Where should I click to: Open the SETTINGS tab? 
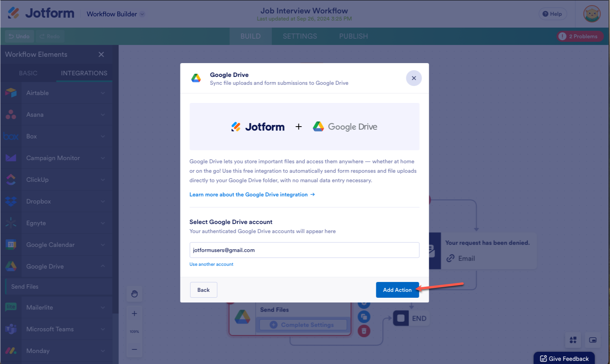pos(300,36)
